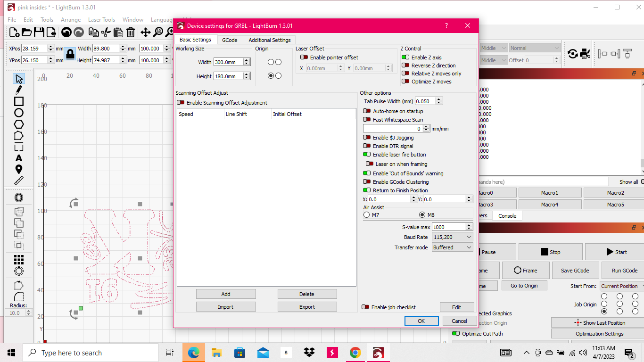Open the Baud Rate dropdown
The height and width of the screenshot is (362, 644).
tap(453, 237)
